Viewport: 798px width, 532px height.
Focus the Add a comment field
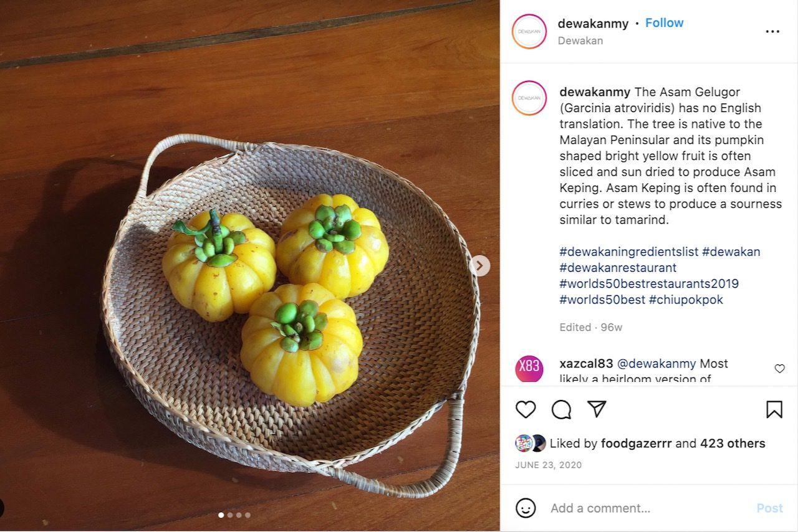point(648,508)
